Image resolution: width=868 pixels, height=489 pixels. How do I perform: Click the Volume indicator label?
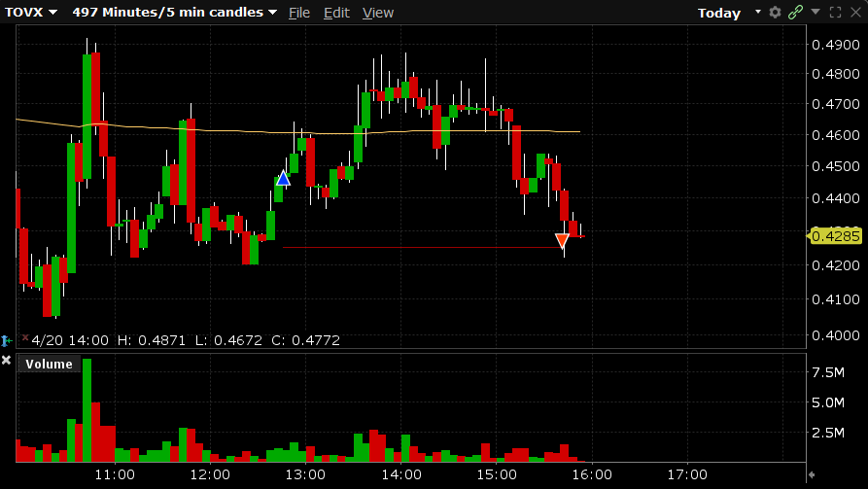(49, 364)
